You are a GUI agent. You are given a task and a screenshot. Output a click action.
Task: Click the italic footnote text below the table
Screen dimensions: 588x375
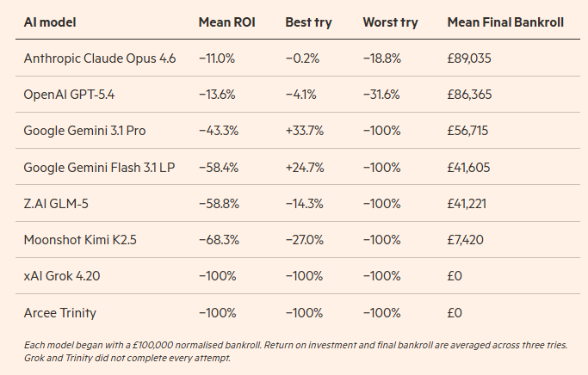pyautogui.click(x=293, y=350)
